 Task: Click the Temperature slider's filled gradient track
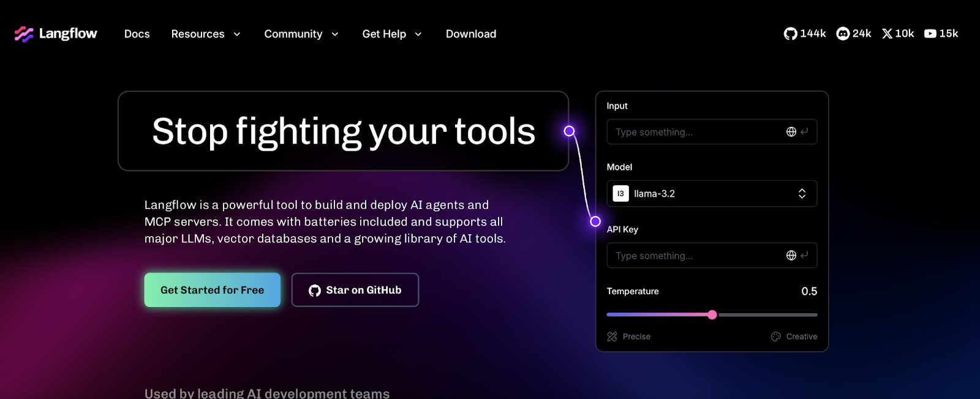click(657, 314)
